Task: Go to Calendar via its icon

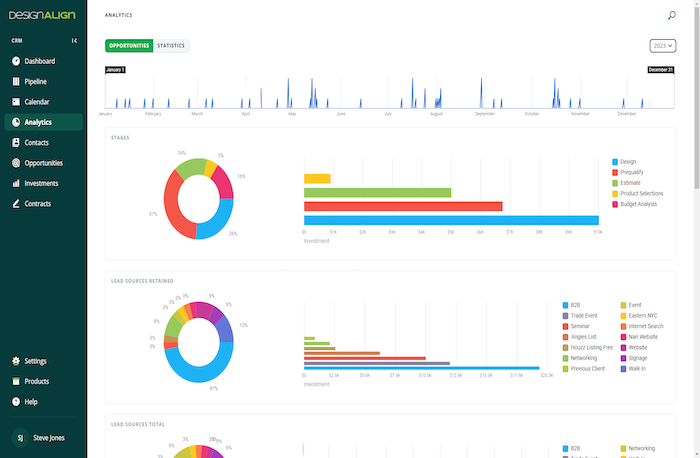Action: click(16, 102)
